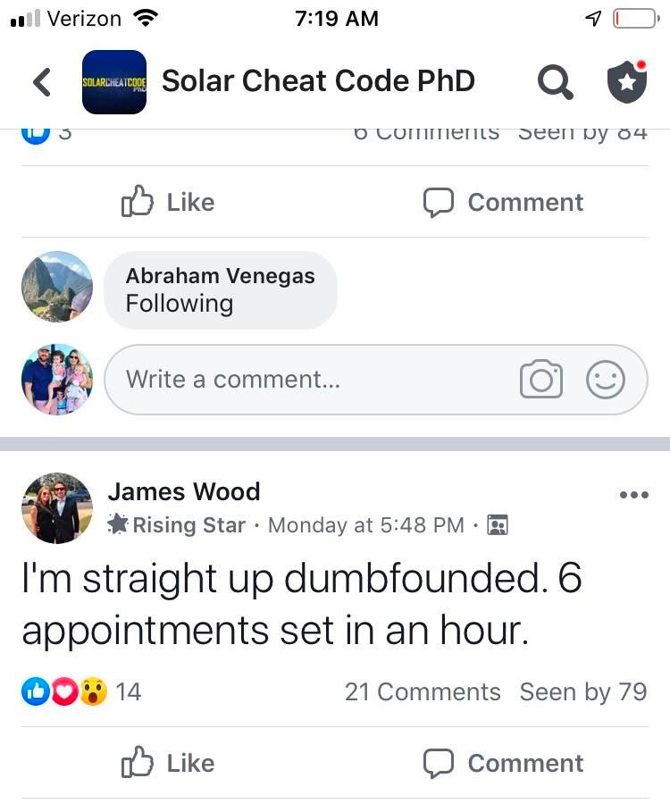Open the 21 Comments link
670x812 pixels.
click(423, 692)
